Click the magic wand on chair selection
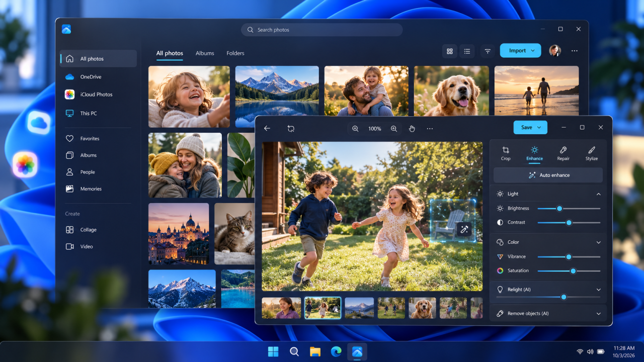 pos(464,229)
